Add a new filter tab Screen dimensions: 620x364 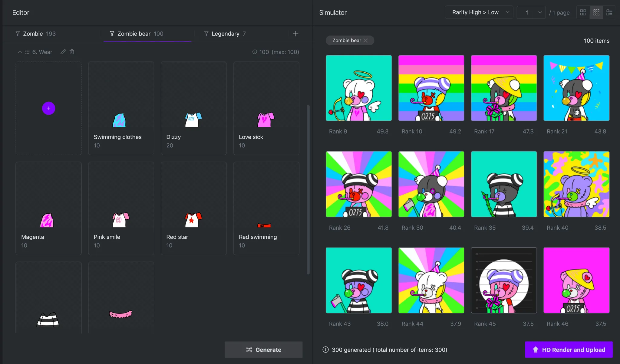pos(296,34)
